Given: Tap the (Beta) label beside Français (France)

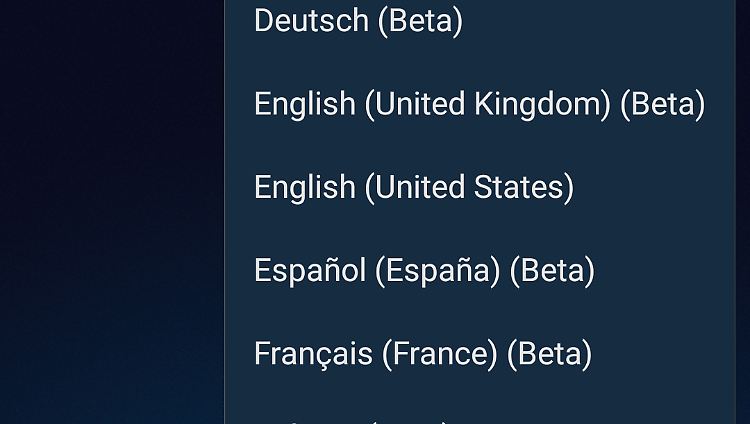Looking at the screenshot, I should 549,353.
